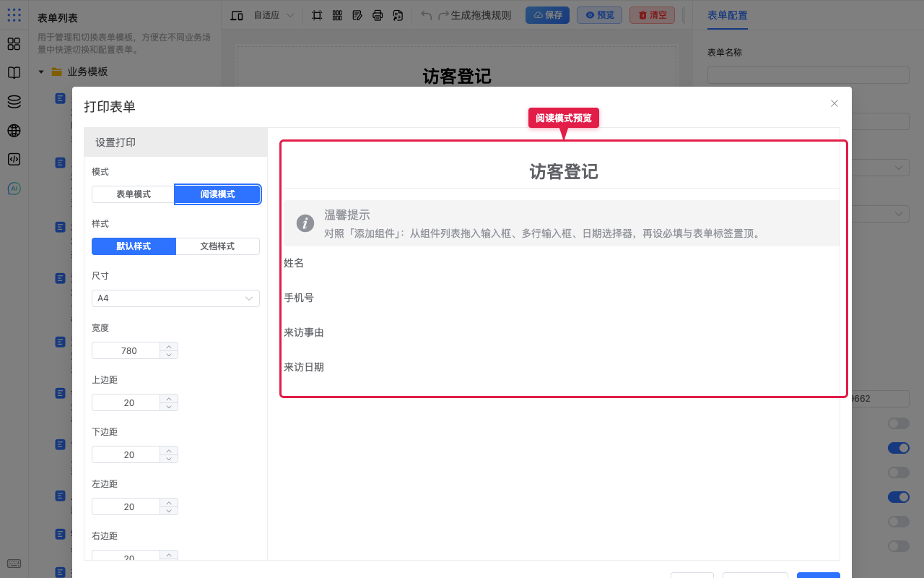
Task: Open the 自适应 size dropdown
Action: (x=274, y=15)
